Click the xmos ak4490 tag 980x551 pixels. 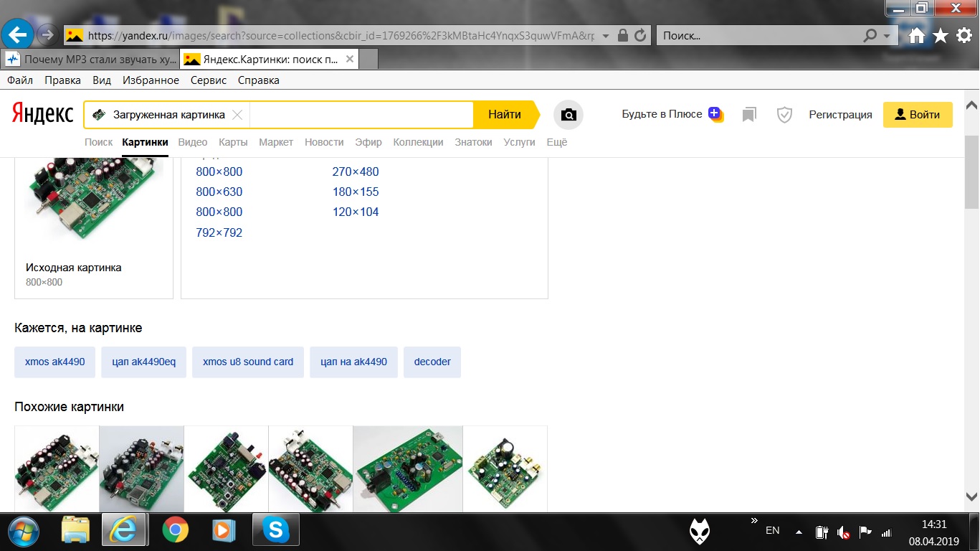(x=55, y=362)
